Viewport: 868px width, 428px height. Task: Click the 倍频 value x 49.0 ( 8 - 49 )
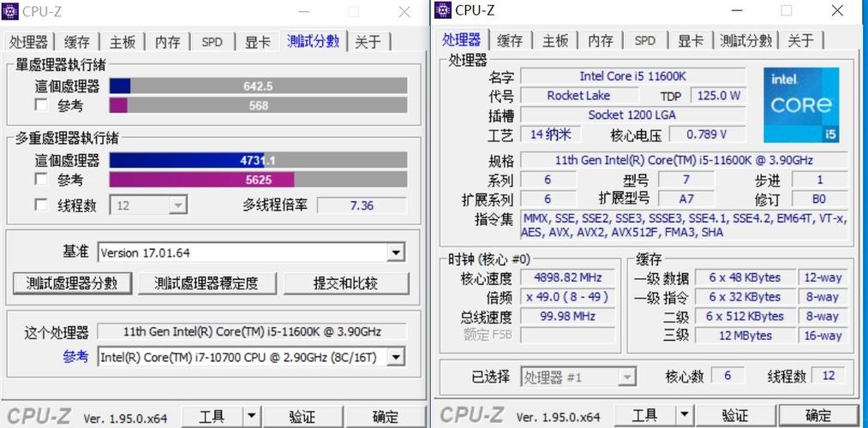567,297
